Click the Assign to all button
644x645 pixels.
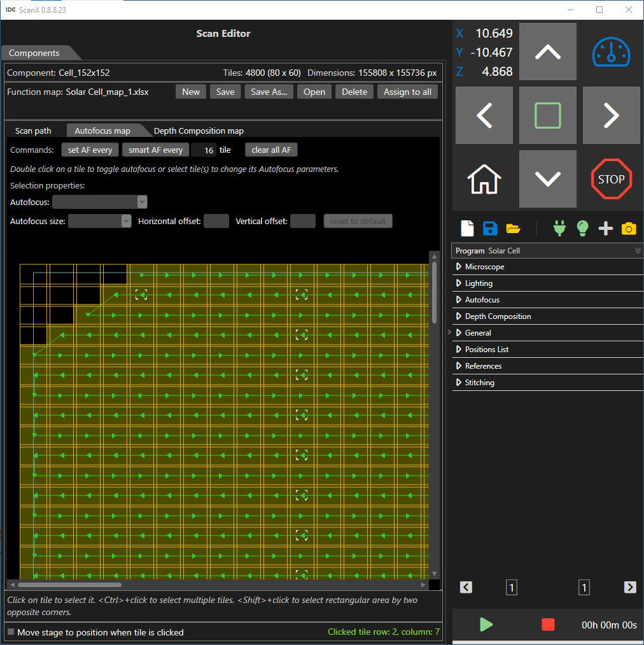tap(407, 92)
